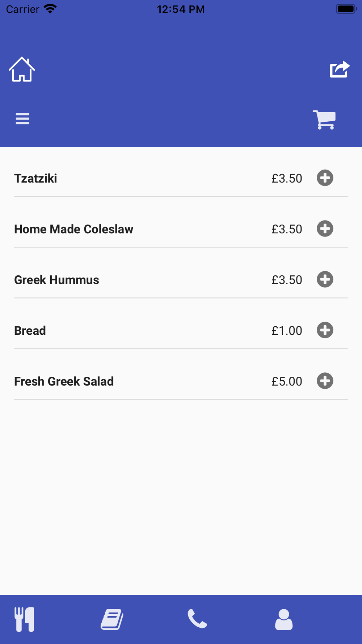Select the Home Made Coleslaw item

coord(73,229)
